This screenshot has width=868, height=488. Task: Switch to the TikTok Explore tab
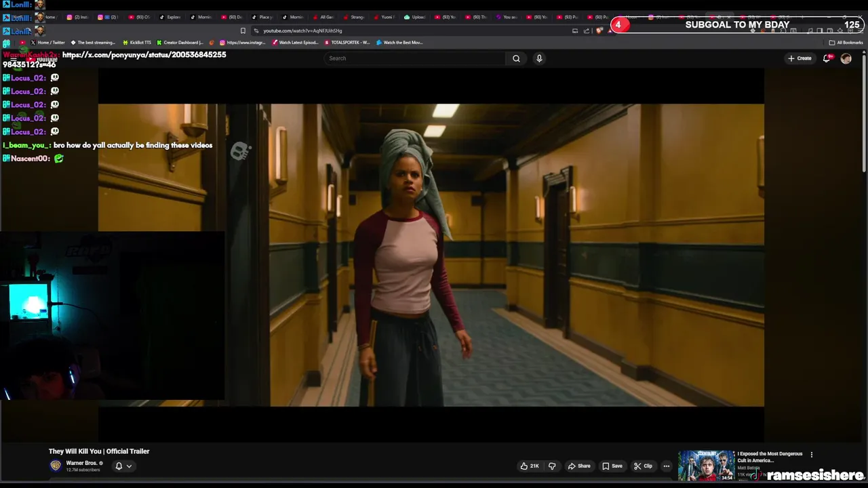click(170, 17)
